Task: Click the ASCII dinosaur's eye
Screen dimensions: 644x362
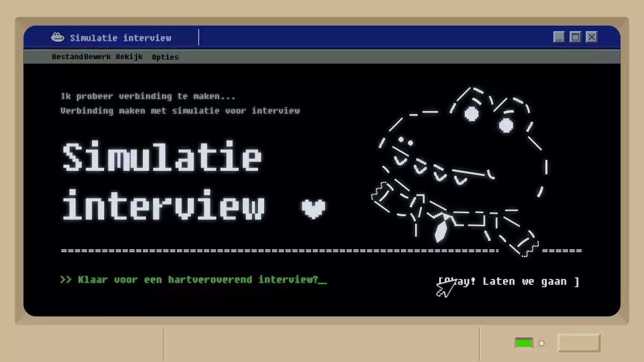Action: click(471, 114)
